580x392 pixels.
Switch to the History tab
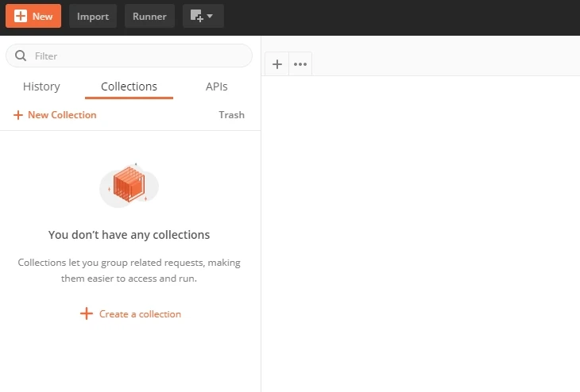coord(41,86)
